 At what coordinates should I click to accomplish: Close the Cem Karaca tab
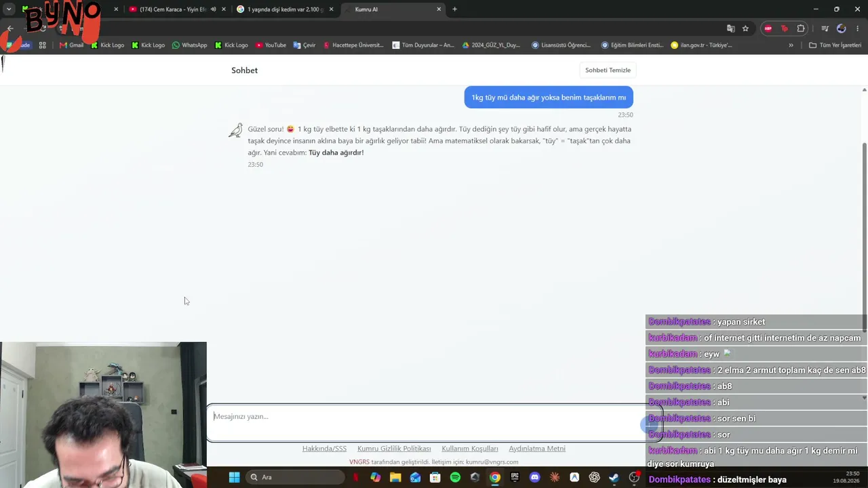[x=224, y=9]
